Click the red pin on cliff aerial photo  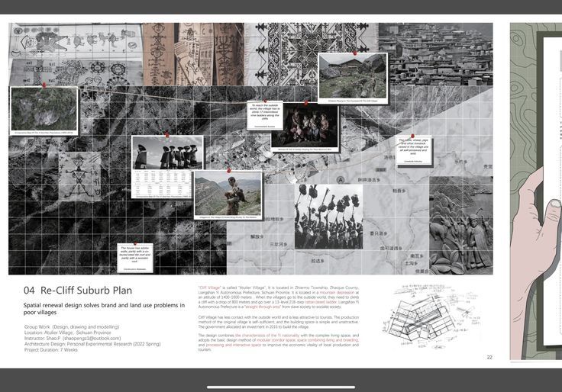tap(44, 87)
